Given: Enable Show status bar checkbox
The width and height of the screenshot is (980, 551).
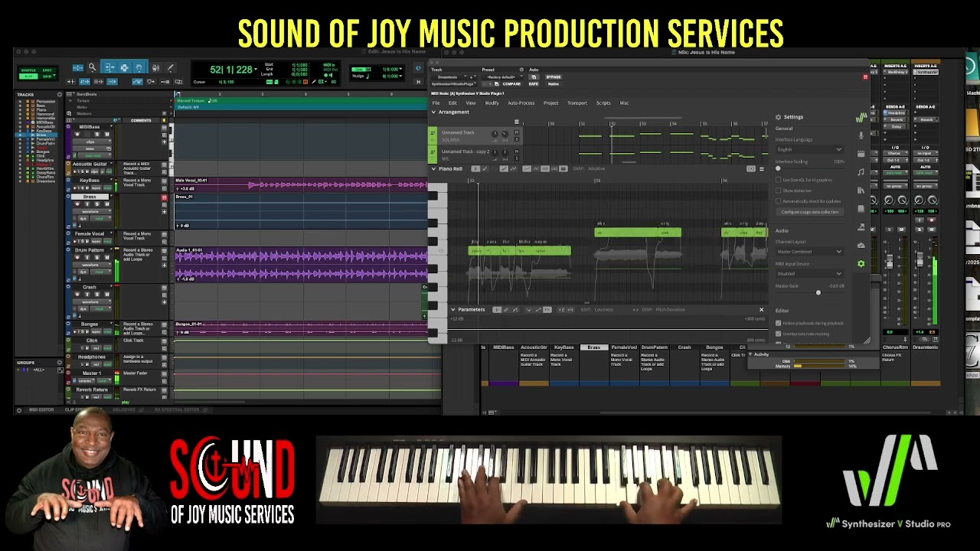Looking at the screenshot, I should (778, 191).
